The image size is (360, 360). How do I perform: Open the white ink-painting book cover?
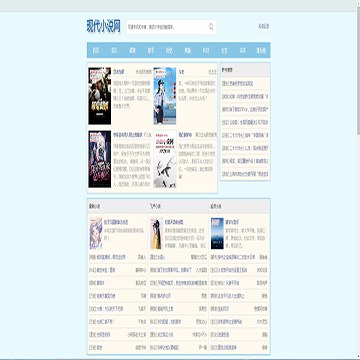[165, 159]
